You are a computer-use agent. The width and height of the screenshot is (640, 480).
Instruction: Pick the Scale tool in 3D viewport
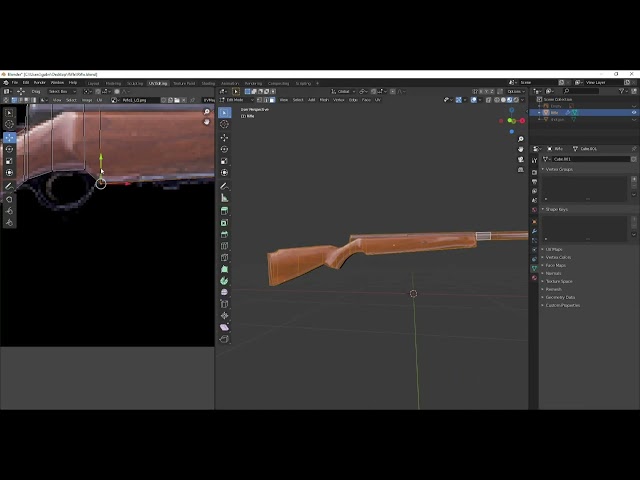[x=224, y=161]
